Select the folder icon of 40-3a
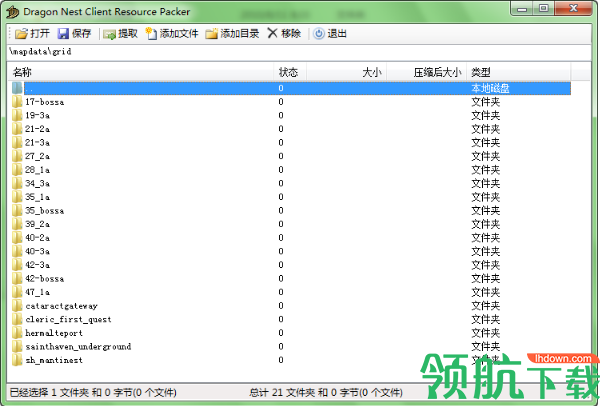The image size is (600, 406). pyautogui.click(x=17, y=251)
